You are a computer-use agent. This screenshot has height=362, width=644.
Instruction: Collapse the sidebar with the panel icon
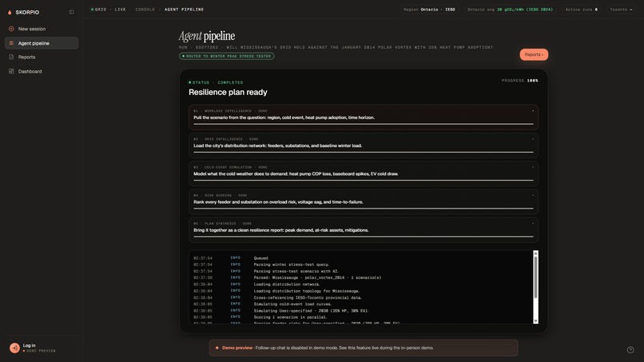pyautogui.click(x=72, y=12)
